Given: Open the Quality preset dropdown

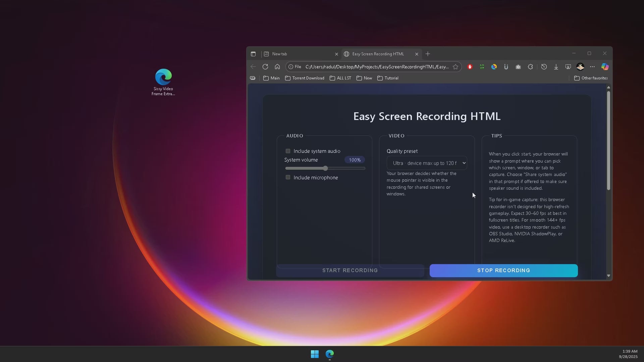Looking at the screenshot, I should [427, 163].
